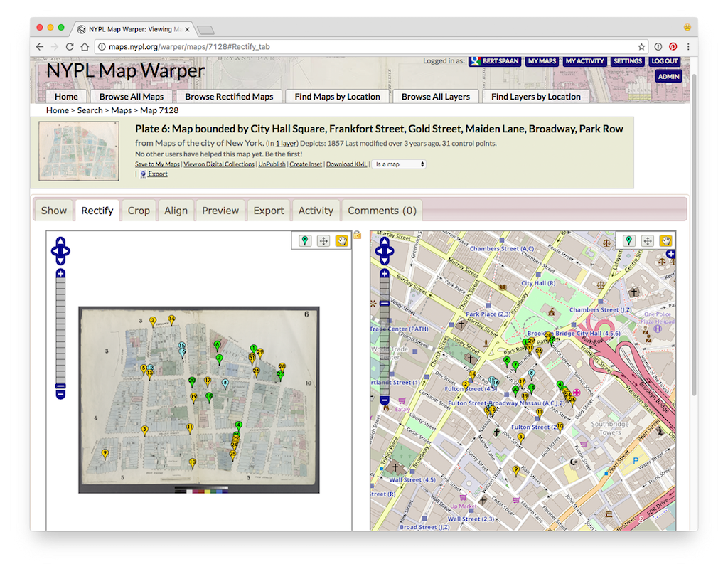Switch to the Show tab
The height and width of the screenshot is (574, 728).
54,211
